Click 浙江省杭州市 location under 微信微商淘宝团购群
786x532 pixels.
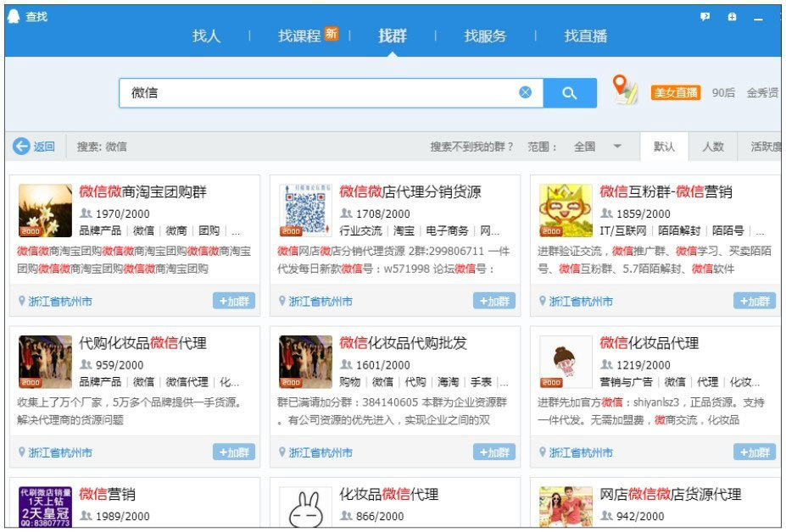[x=59, y=302]
